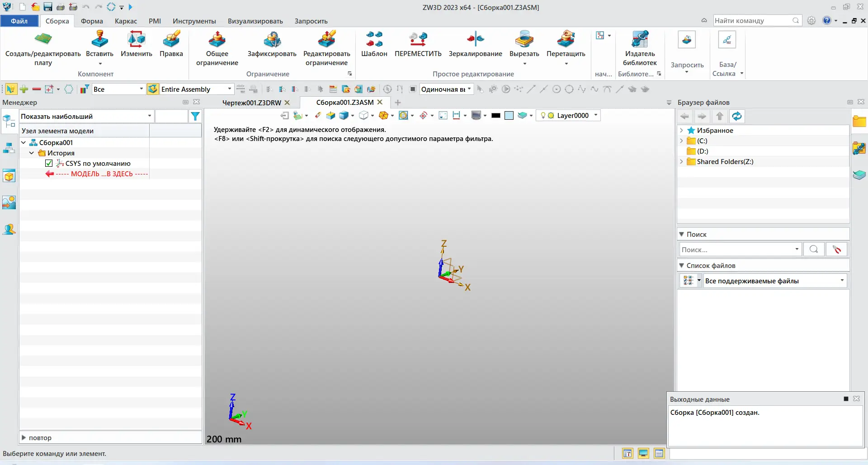The height and width of the screenshot is (465, 868).
Task: Open the Одиночная selection mode dropdown
Action: (469, 89)
